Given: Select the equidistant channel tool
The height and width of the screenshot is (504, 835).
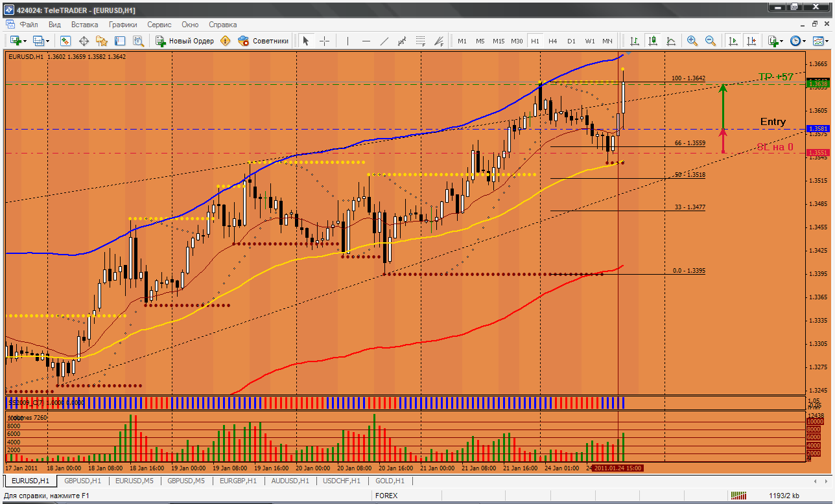Looking at the screenshot, I should [403, 41].
